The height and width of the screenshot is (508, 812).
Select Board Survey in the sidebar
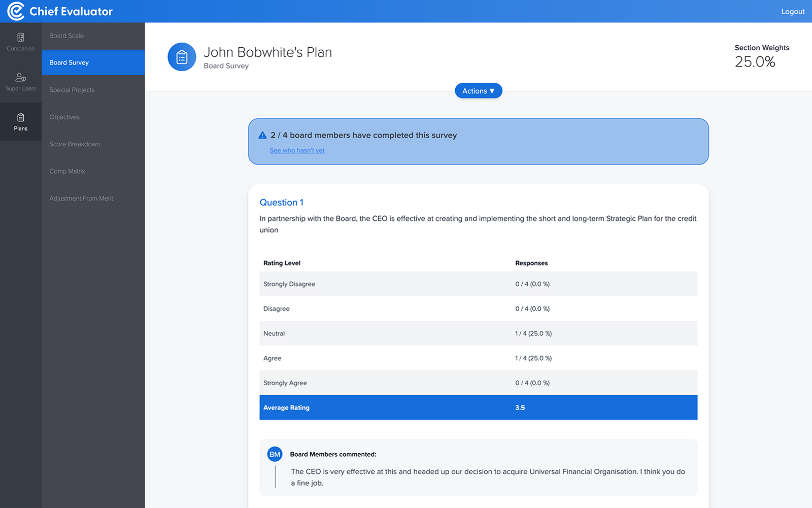pyautogui.click(x=69, y=62)
